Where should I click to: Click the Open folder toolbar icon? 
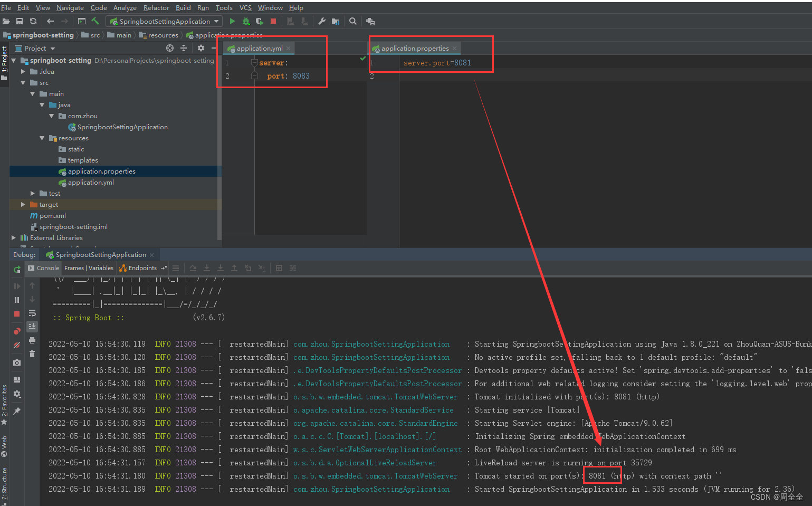pos(6,21)
